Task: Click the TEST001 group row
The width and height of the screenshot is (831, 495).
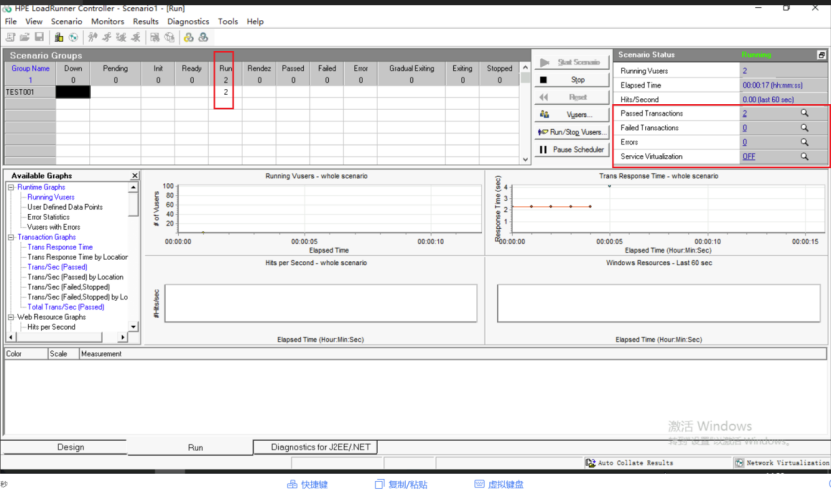Action: point(262,92)
